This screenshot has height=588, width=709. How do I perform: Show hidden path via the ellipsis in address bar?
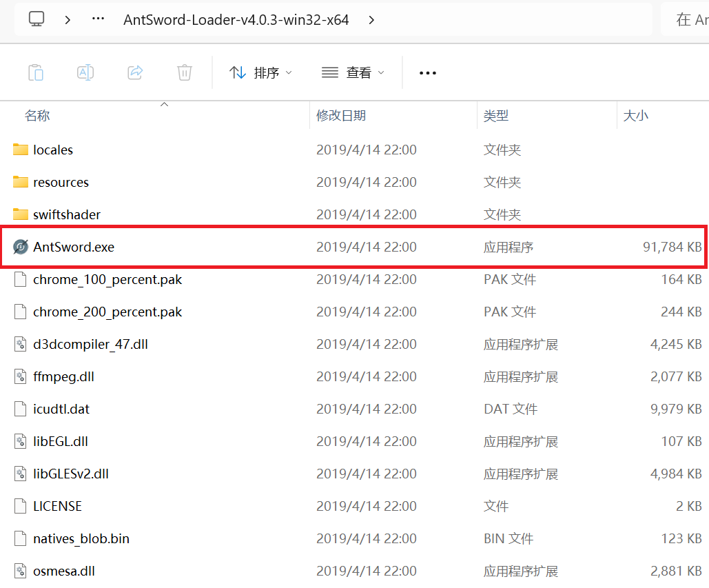pos(98,19)
